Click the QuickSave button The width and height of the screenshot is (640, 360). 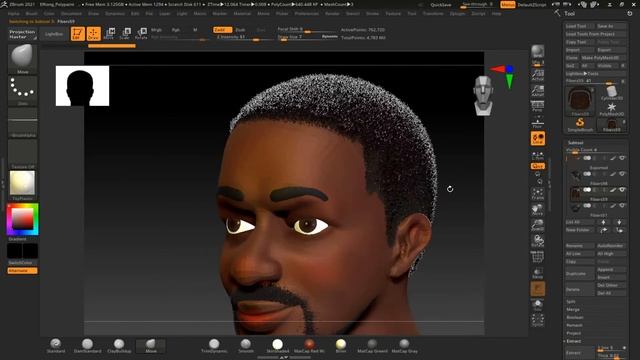441,5
